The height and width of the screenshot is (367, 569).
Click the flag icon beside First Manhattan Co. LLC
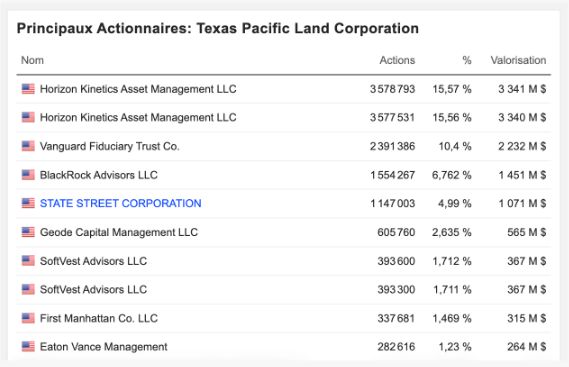28,318
